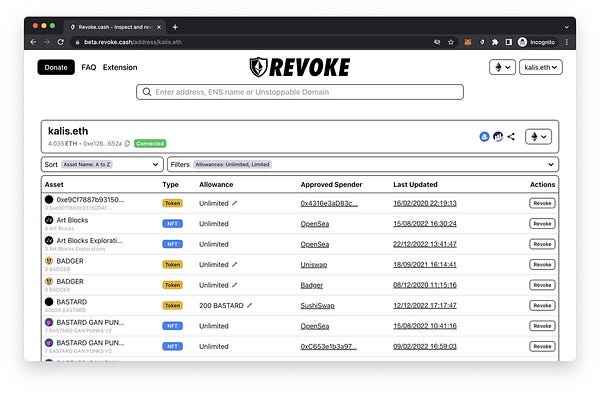This screenshot has height=393, width=600.
Task: Edit the Unlimited allowance for 0xe9Cf7887b93150
Action: (235, 203)
